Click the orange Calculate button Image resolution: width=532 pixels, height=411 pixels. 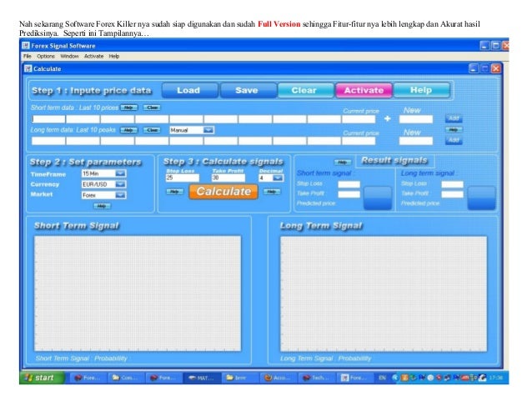(223, 192)
